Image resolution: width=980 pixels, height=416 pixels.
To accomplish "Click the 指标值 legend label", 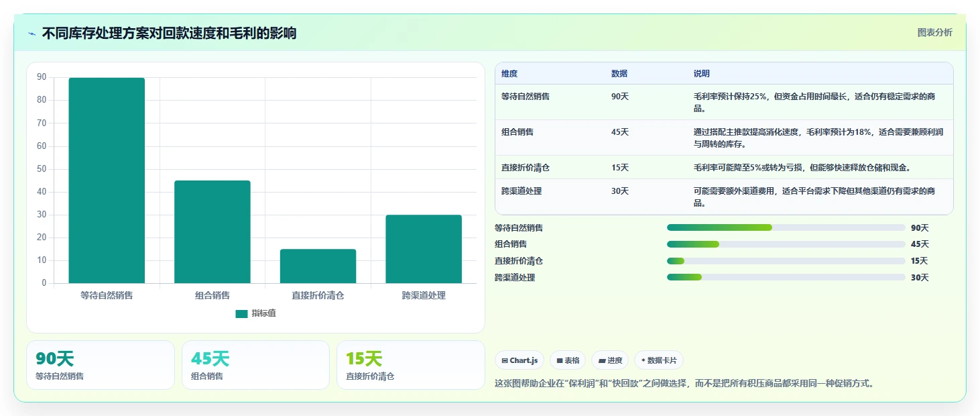I will (263, 314).
